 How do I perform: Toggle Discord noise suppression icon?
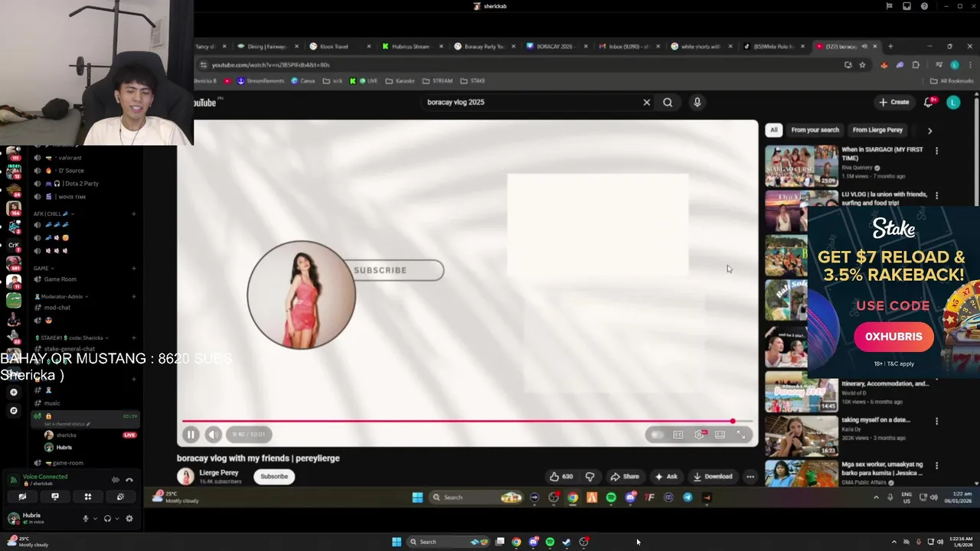click(x=116, y=480)
